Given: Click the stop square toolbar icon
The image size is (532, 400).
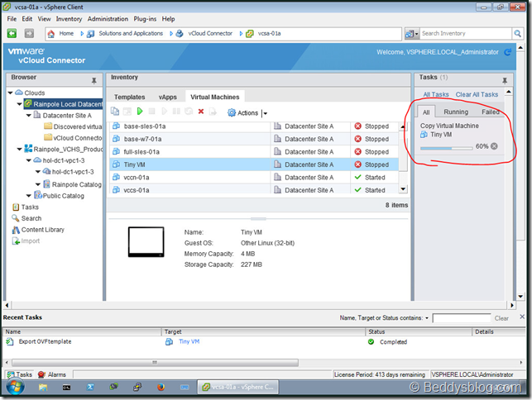Looking at the screenshot, I should click(x=151, y=112).
